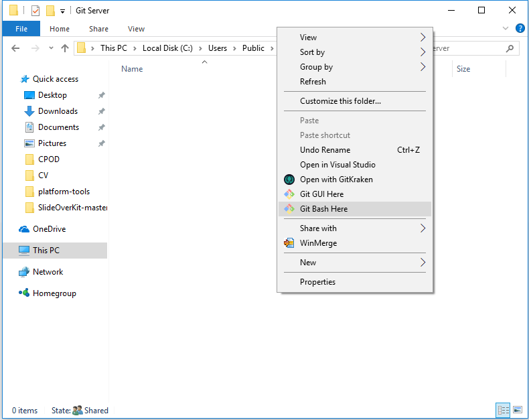Click the Git Bash Here icon
This screenshot has width=529, height=420.
click(x=289, y=209)
